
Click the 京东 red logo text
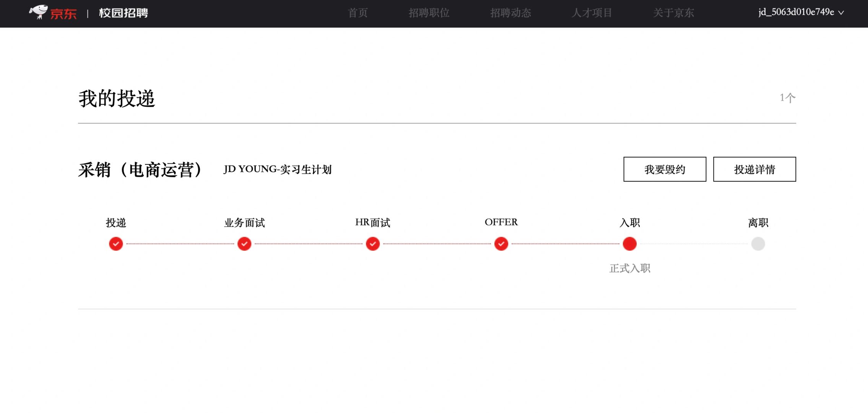(63, 14)
